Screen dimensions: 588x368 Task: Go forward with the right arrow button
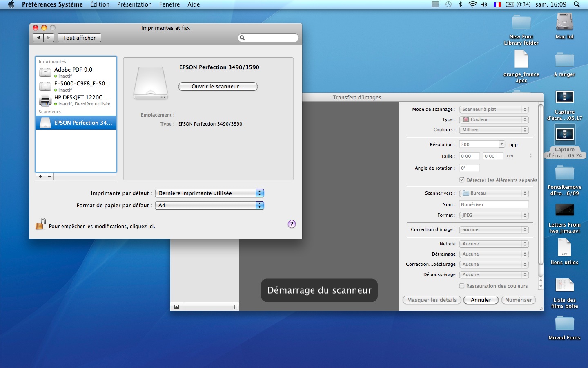[x=49, y=38]
